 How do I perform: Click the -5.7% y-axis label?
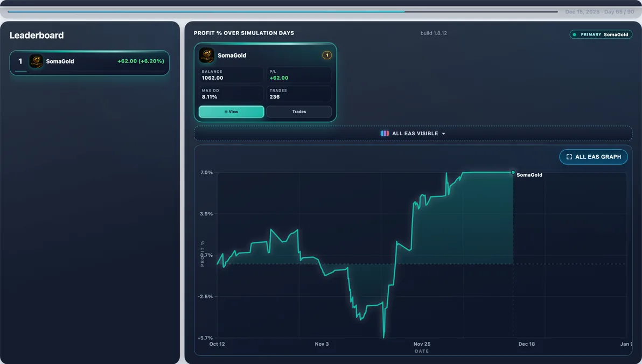tap(205, 338)
